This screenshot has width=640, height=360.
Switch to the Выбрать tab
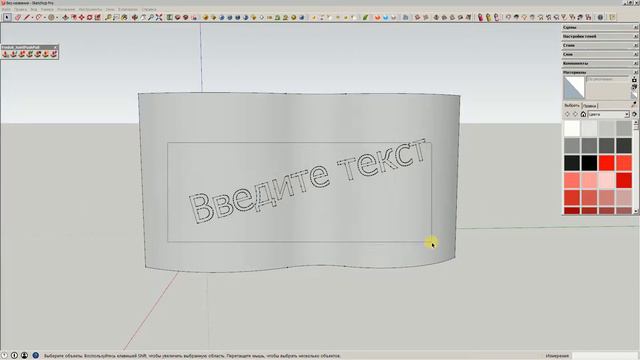point(572,106)
